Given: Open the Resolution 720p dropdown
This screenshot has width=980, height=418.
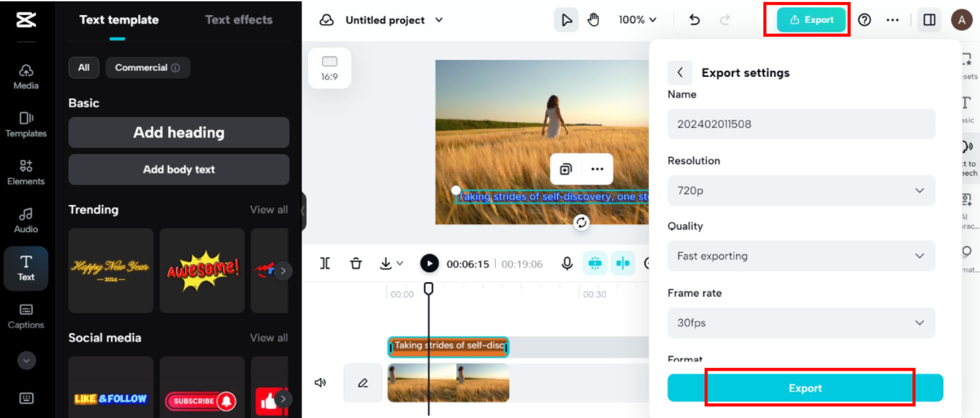Looking at the screenshot, I should (801, 191).
